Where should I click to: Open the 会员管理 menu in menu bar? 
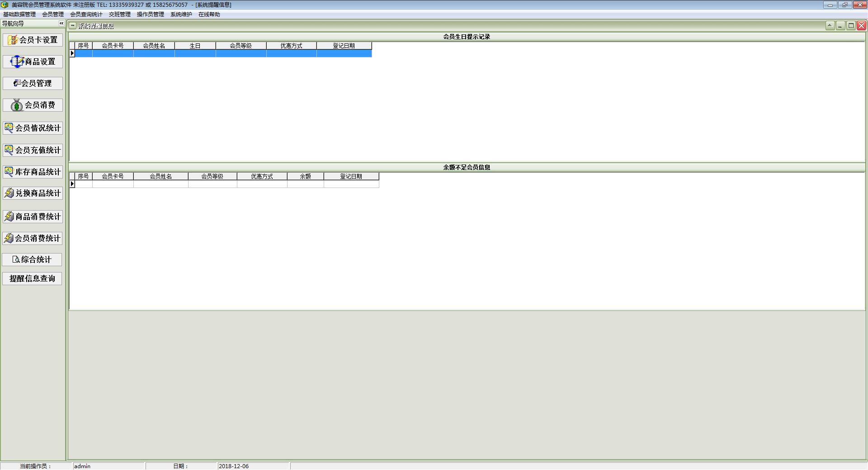click(x=53, y=14)
